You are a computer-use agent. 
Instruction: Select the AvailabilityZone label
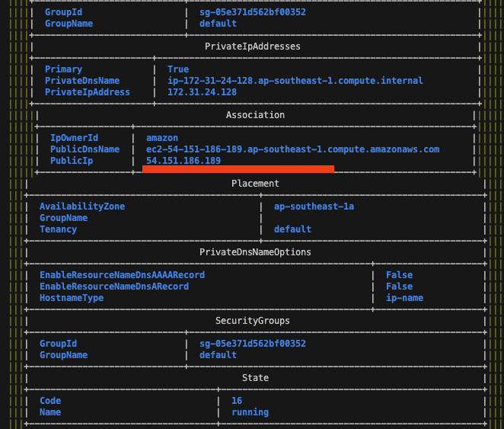82,206
